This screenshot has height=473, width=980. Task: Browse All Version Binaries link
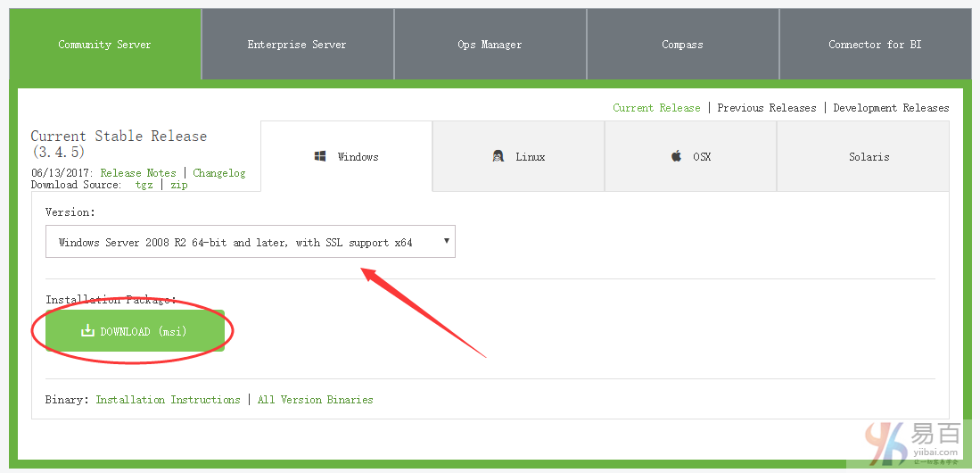click(315, 400)
